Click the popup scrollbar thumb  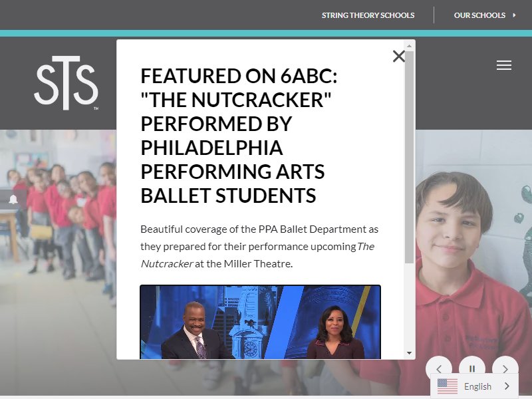(x=409, y=157)
